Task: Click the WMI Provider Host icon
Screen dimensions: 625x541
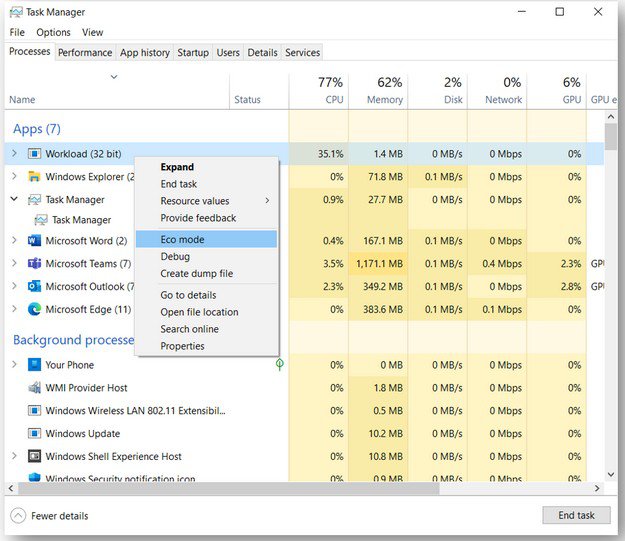Action: (34, 388)
